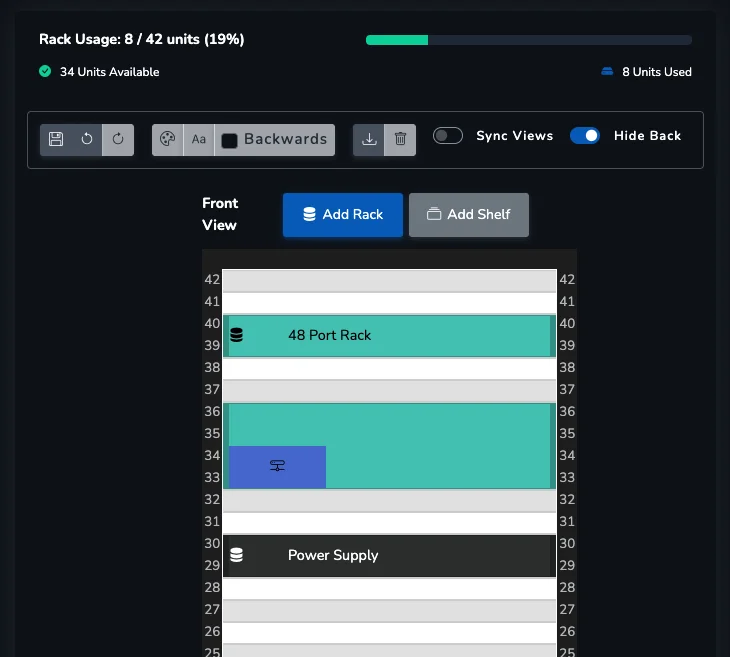
Task: Click the Hide Back label
Action: pos(647,135)
